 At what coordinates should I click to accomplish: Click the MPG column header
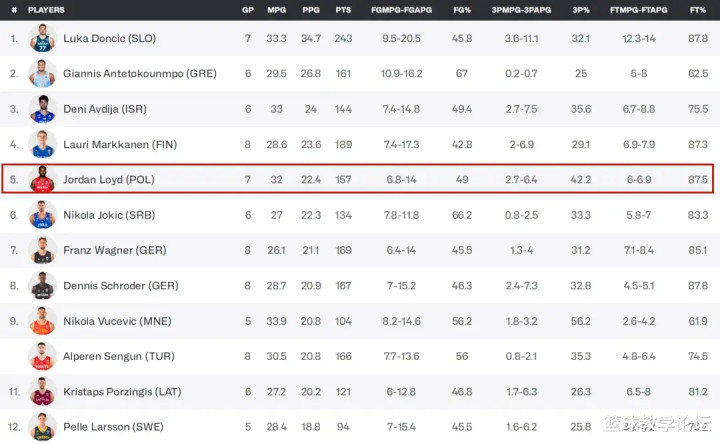point(276,10)
